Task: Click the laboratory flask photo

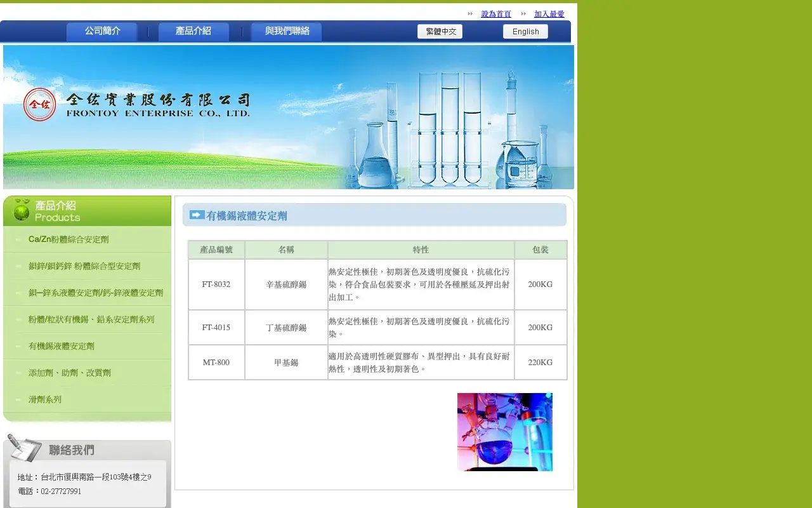Action: pyautogui.click(x=505, y=432)
